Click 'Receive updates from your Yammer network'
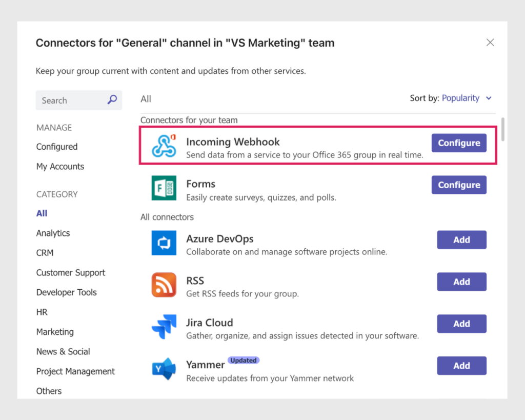The width and height of the screenshot is (525, 420). point(270,378)
